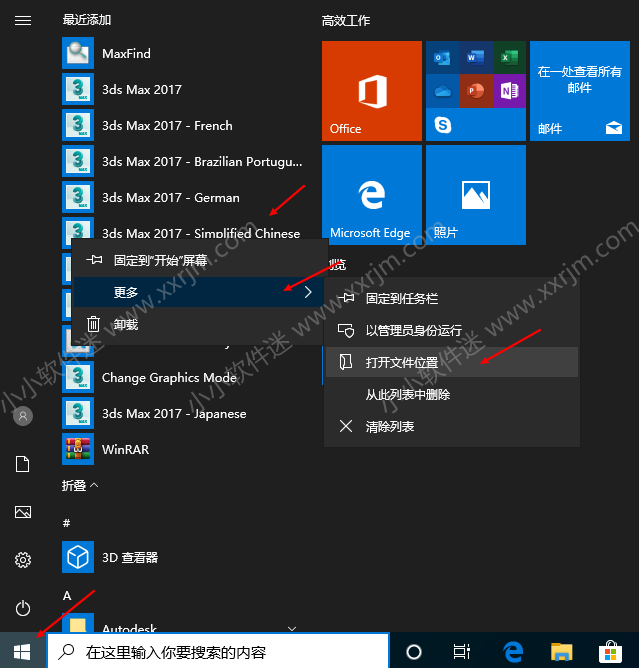Click the taskbar search box
The height and width of the screenshot is (668, 639).
click(x=218, y=652)
